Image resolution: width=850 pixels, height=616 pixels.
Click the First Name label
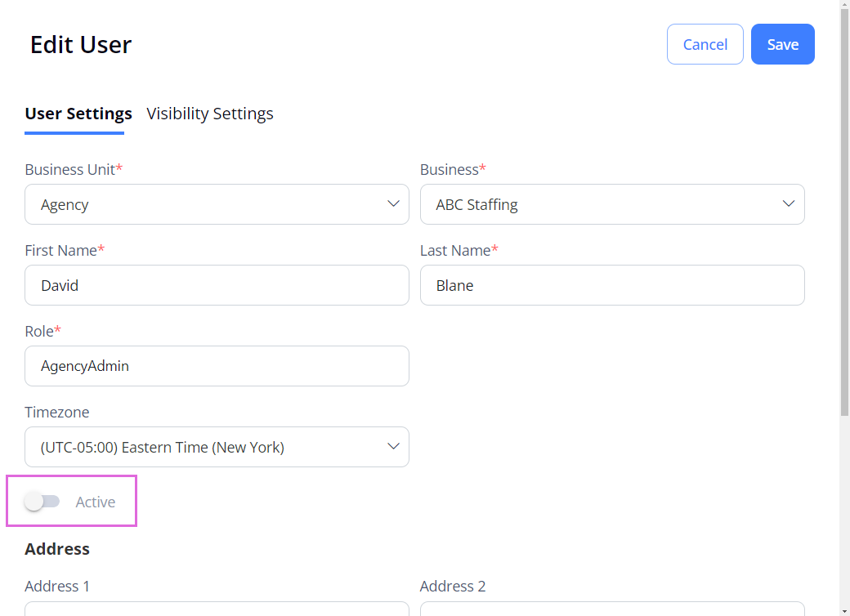click(x=65, y=250)
